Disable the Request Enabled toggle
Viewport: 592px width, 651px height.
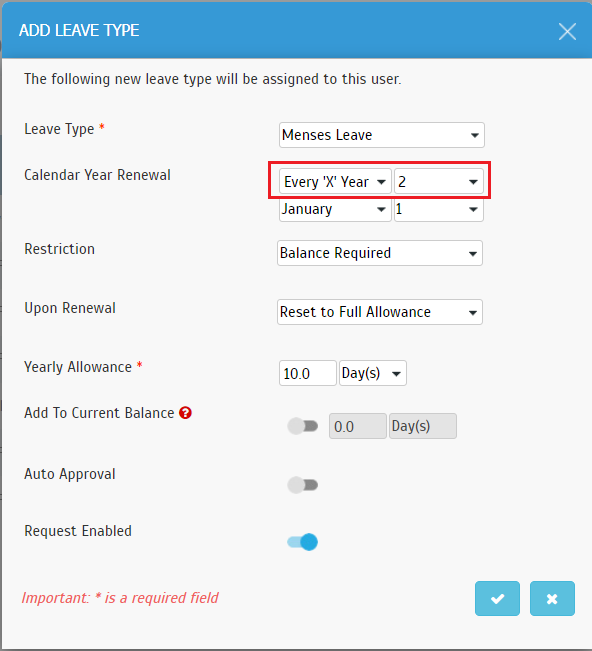(303, 542)
